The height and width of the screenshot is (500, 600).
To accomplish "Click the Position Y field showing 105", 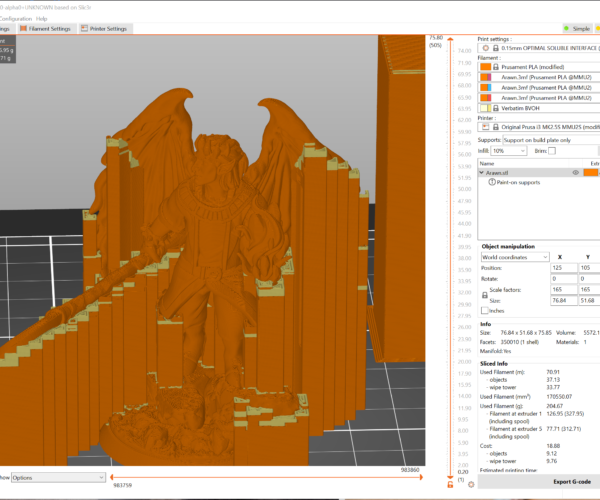I will point(589,268).
